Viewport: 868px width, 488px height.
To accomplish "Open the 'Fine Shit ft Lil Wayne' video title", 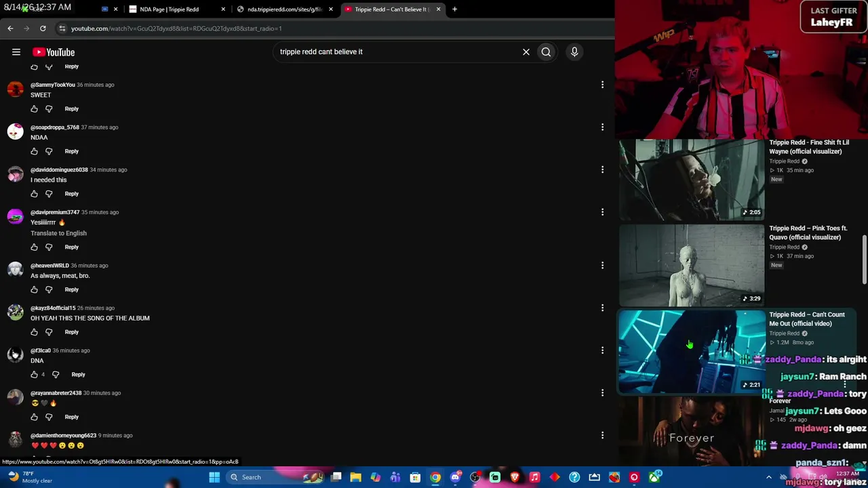I will pos(809,147).
